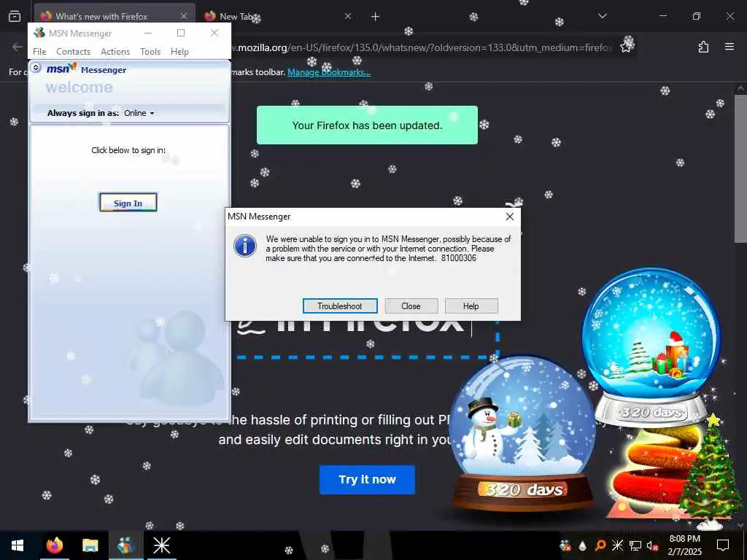
Task: Open the Firefox list all tabs chevron
Action: pos(603,16)
